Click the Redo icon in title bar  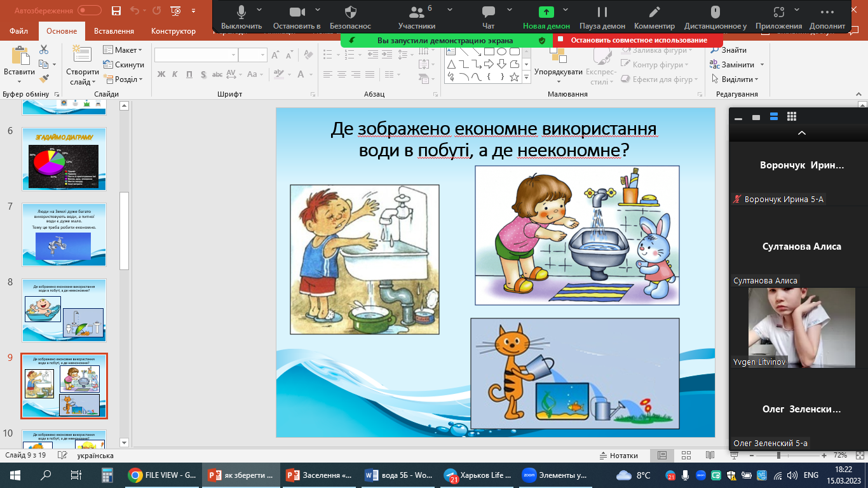tap(156, 10)
